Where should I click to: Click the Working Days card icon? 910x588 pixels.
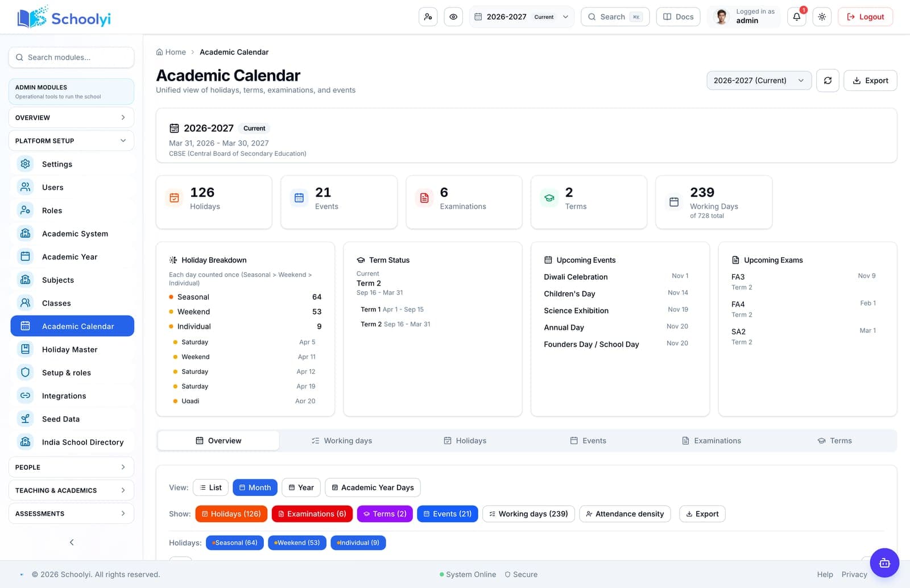tap(674, 202)
